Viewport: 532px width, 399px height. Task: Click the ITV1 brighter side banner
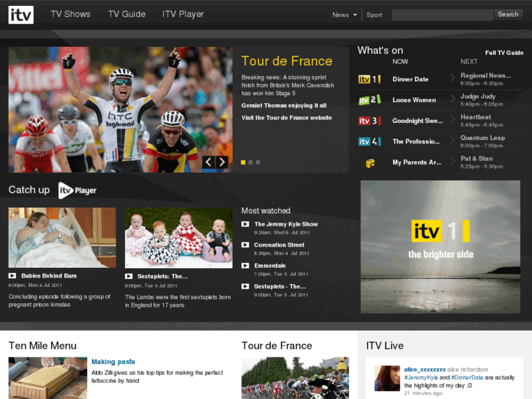(x=441, y=247)
